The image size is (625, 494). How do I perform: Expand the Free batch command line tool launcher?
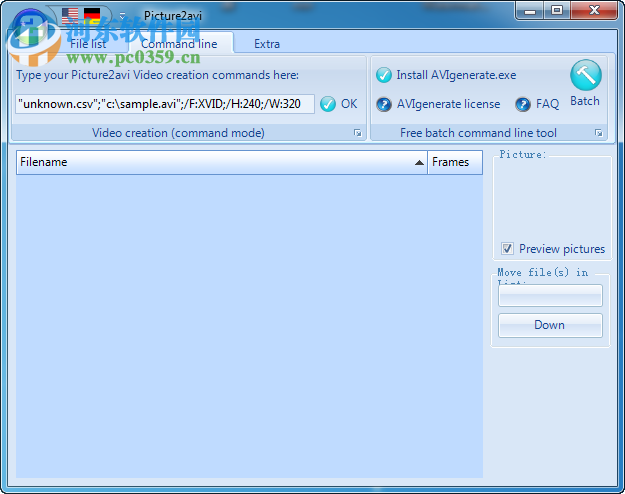pyautogui.click(x=598, y=133)
